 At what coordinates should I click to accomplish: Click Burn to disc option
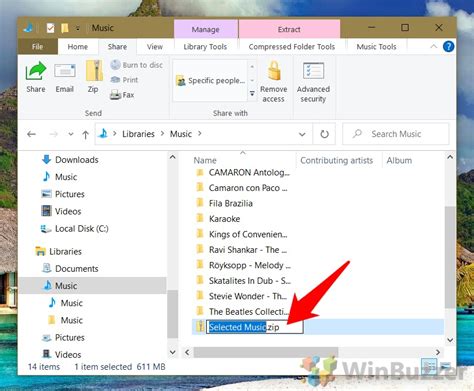(137, 65)
